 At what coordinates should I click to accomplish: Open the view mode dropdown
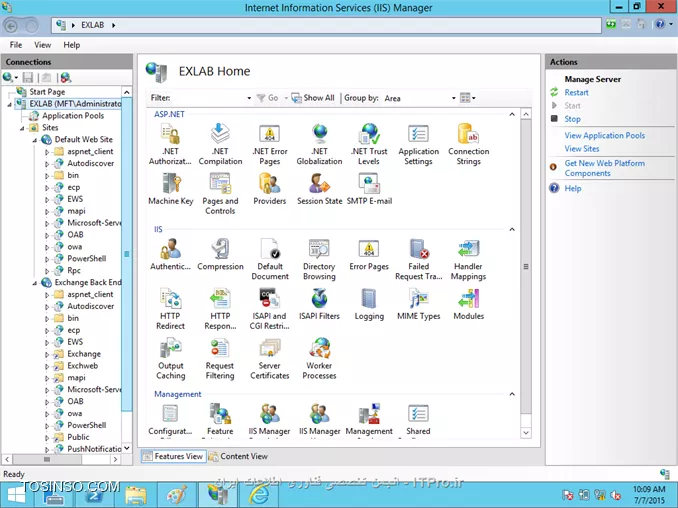467,98
